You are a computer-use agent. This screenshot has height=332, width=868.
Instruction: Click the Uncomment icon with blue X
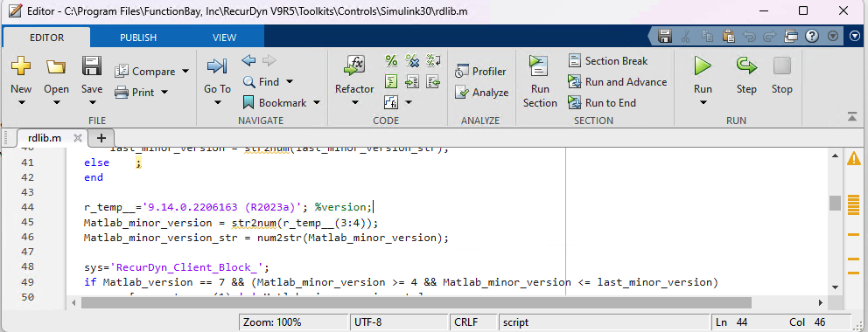pos(412,61)
